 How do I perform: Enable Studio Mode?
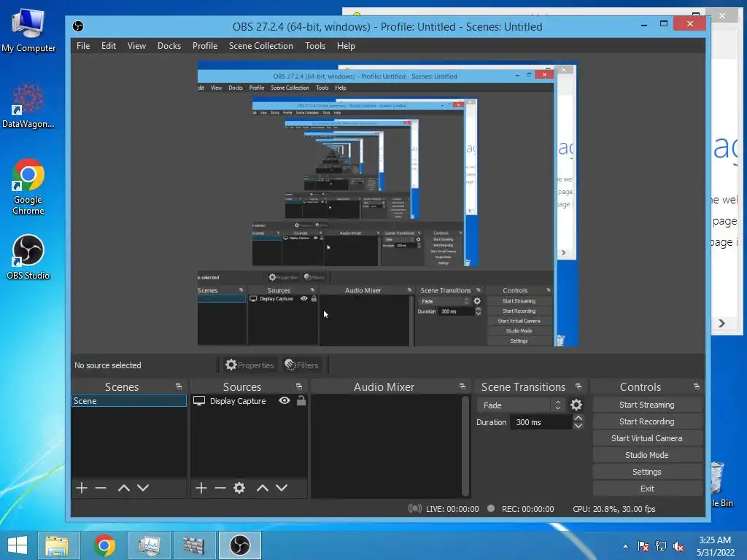pyautogui.click(x=647, y=455)
